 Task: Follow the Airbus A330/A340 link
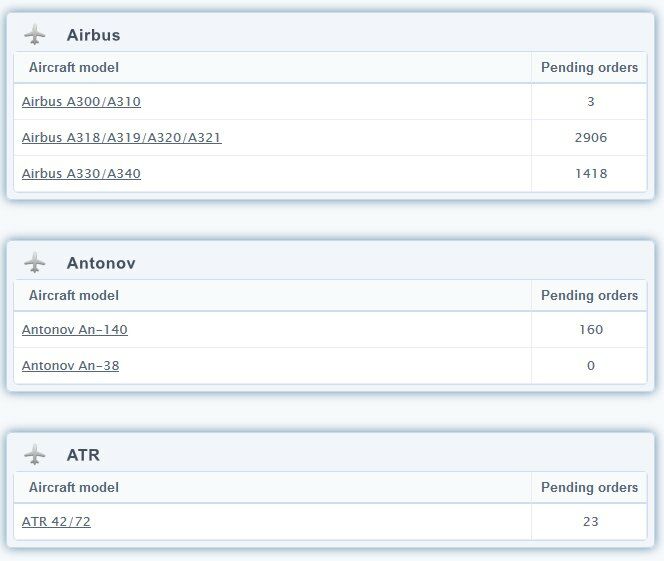point(81,174)
